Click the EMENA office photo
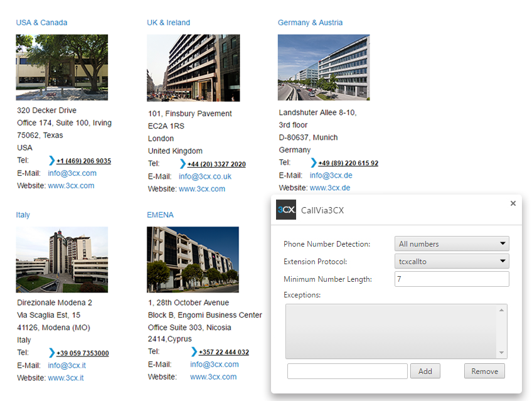 [193, 260]
